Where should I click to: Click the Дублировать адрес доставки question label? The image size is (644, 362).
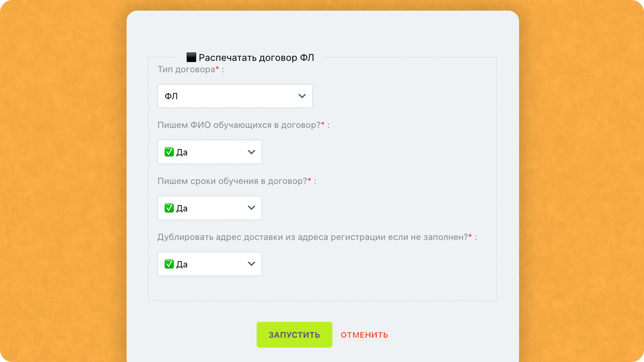(x=312, y=237)
